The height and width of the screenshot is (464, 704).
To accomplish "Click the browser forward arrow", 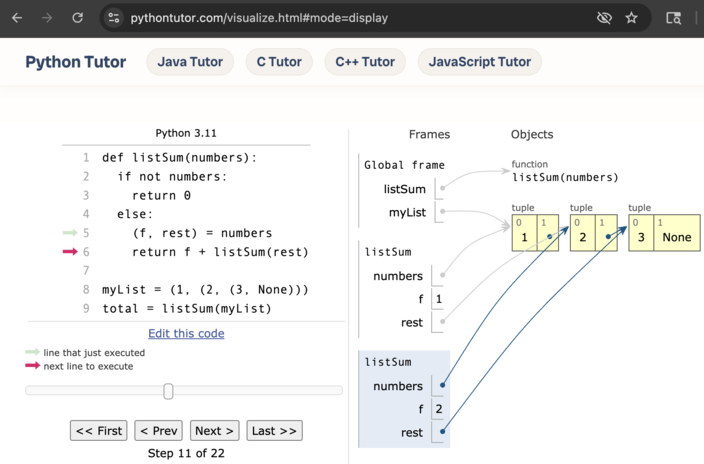I will click(x=47, y=18).
